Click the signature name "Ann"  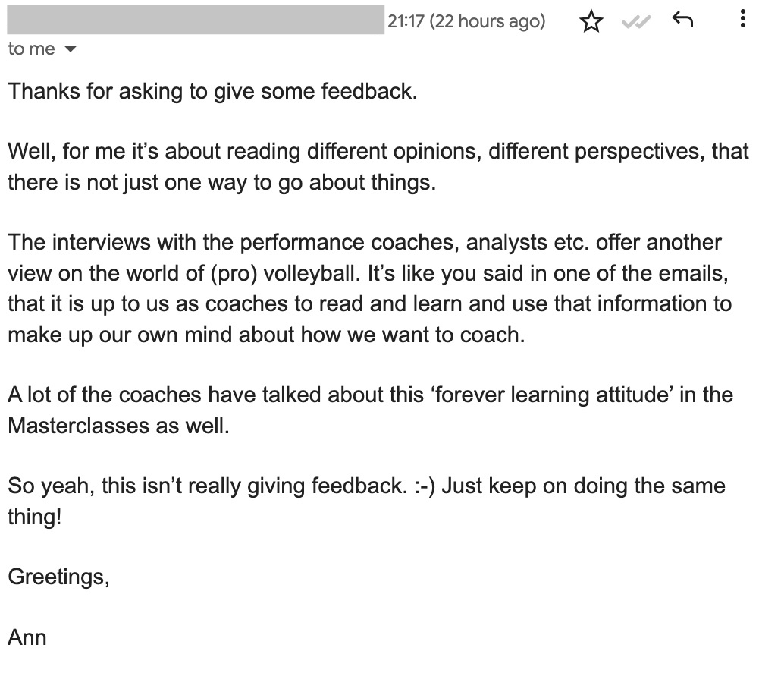tap(27, 637)
